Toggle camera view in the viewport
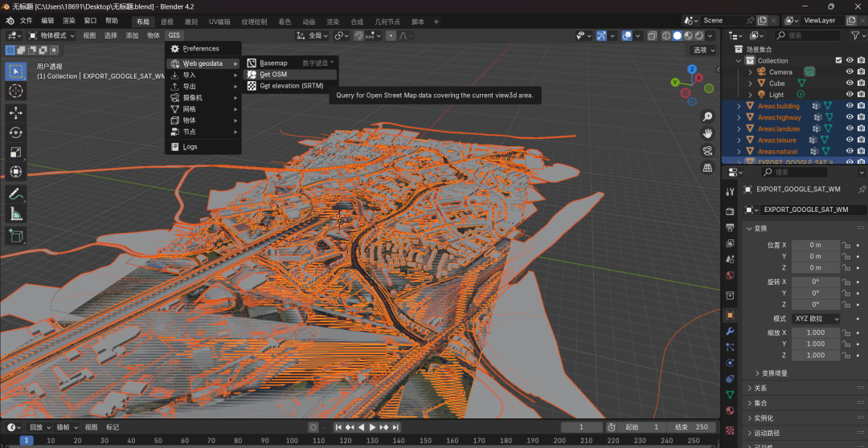Viewport: 868px width, 448px height. point(707,150)
